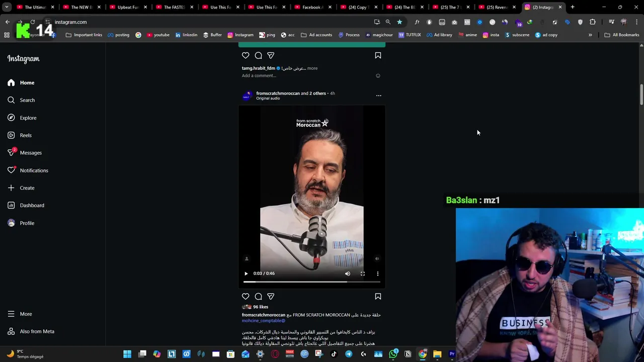This screenshot has height=362, width=644.
Task: Save the fromscratchmoroccan post with bookmark
Action: coord(378,297)
